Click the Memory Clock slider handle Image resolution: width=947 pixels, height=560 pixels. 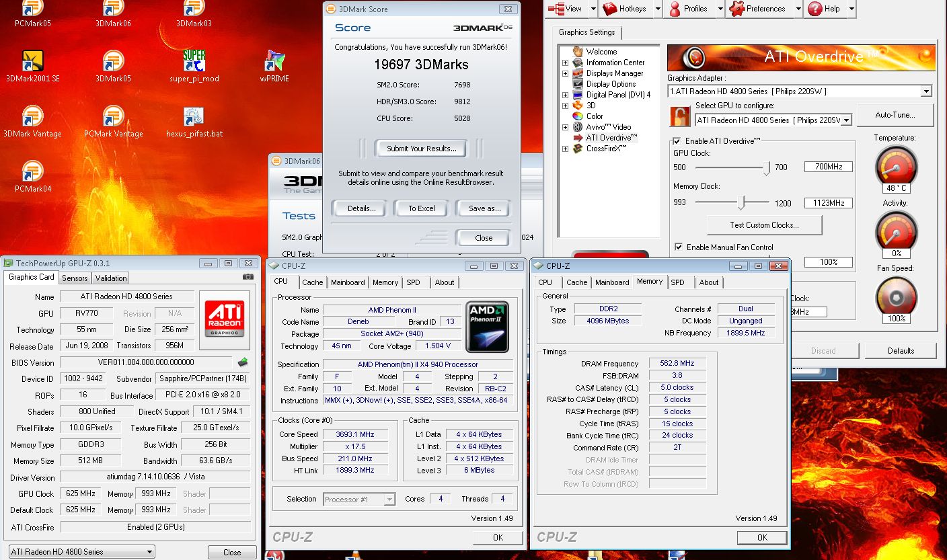741,202
